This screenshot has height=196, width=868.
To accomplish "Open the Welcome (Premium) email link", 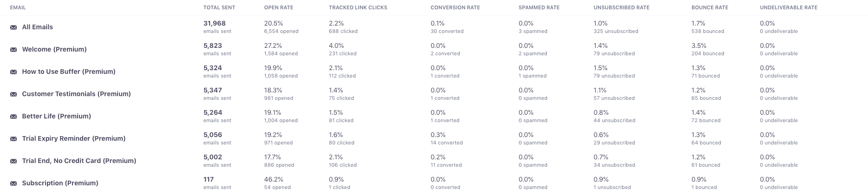I will click(54, 49).
